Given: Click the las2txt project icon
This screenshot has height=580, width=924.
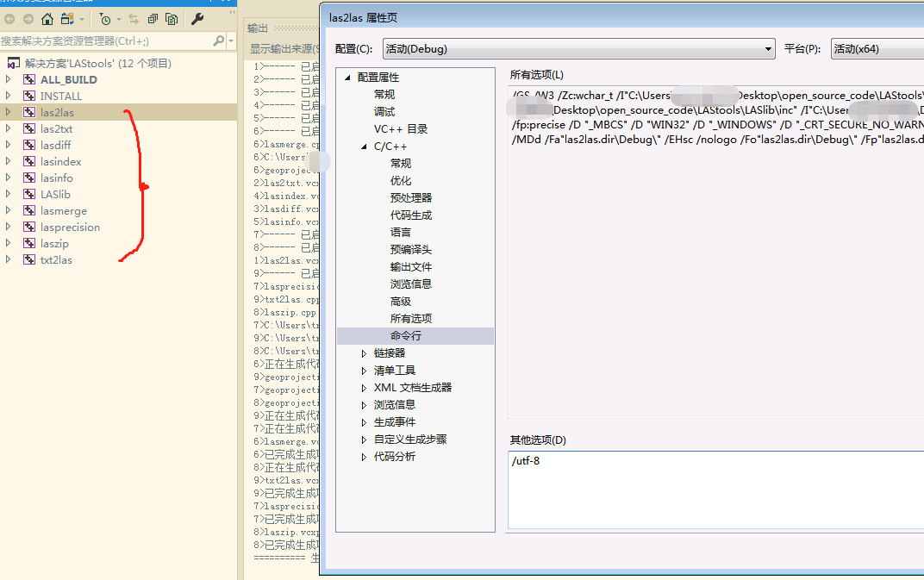Looking at the screenshot, I should click(29, 128).
